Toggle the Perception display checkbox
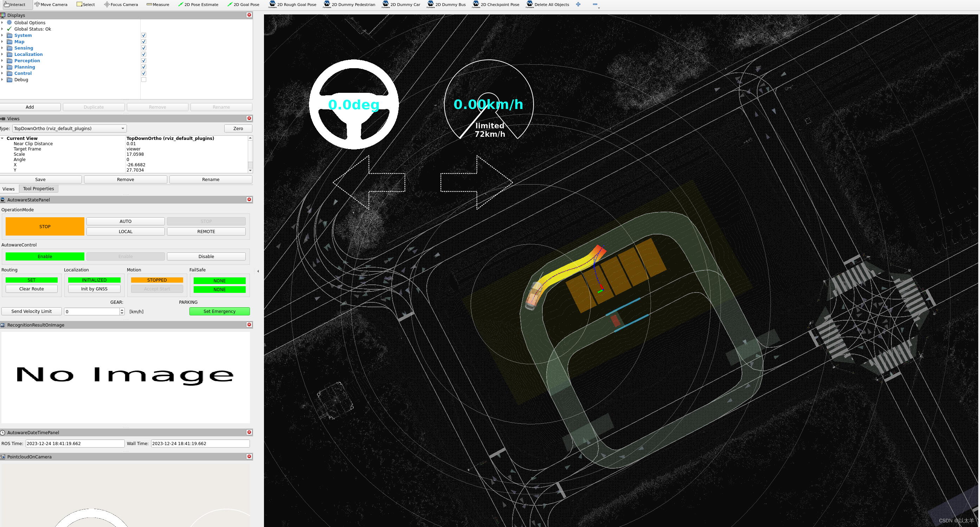 144,60
